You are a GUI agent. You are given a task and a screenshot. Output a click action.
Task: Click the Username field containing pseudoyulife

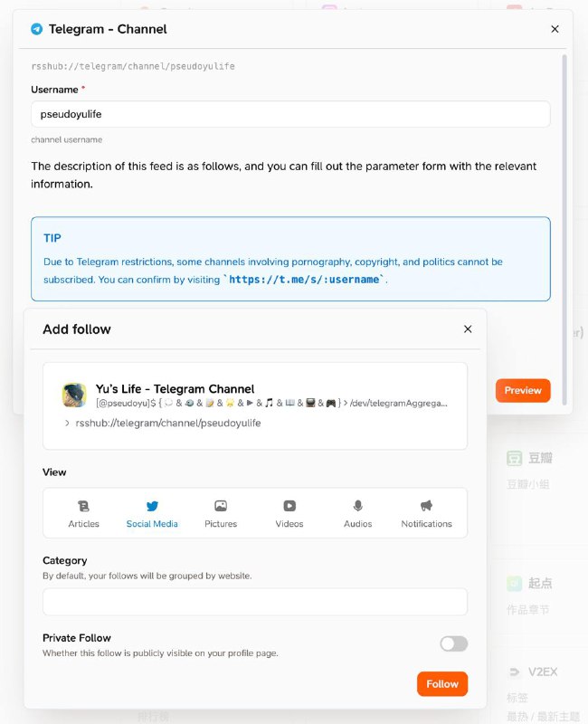290,114
